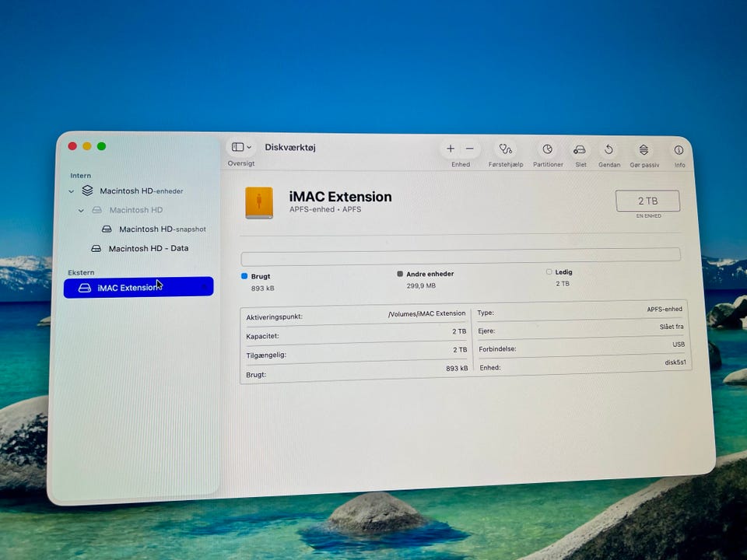This screenshot has width=747, height=560.
Task: Click the orange external drive icon
Action: point(259,203)
